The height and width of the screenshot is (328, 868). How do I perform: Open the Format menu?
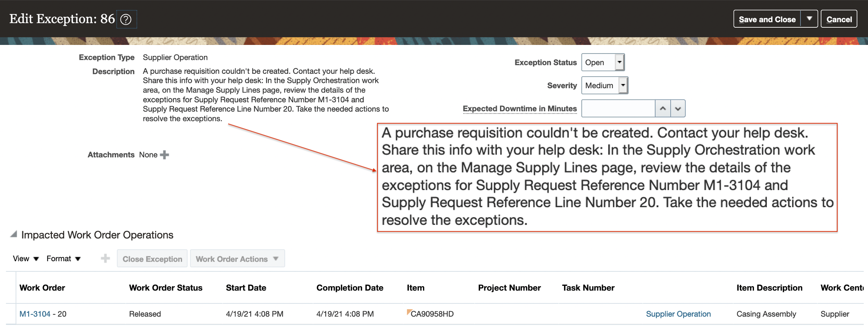63,258
